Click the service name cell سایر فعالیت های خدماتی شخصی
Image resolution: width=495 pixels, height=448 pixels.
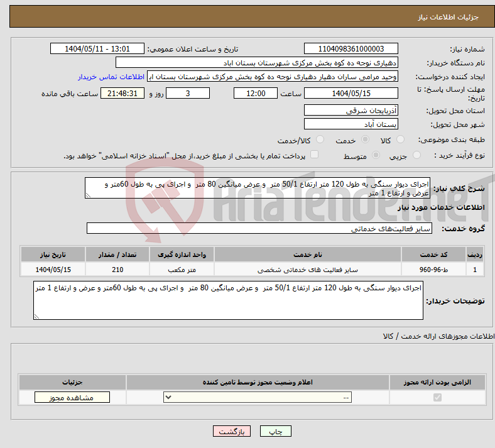click(308, 270)
